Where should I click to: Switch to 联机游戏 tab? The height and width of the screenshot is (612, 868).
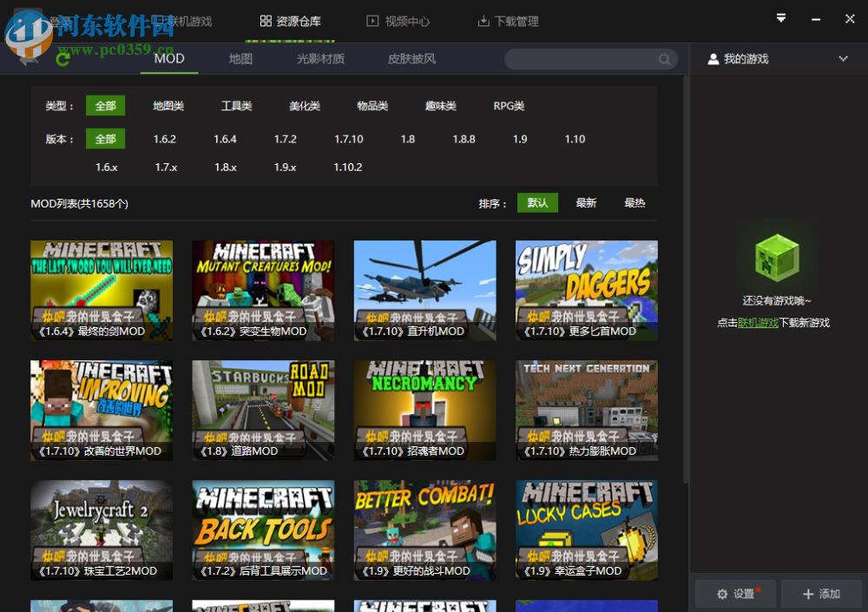pos(182,21)
